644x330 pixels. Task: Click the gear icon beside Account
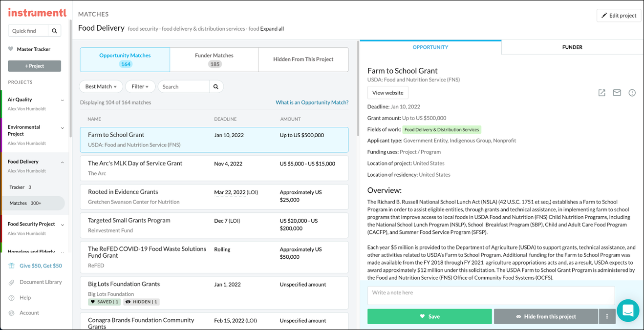click(x=11, y=313)
